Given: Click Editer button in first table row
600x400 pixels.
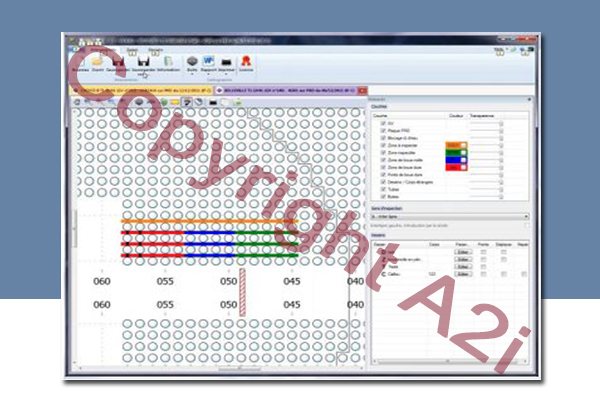Looking at the screenshot, I should point(462,250).
